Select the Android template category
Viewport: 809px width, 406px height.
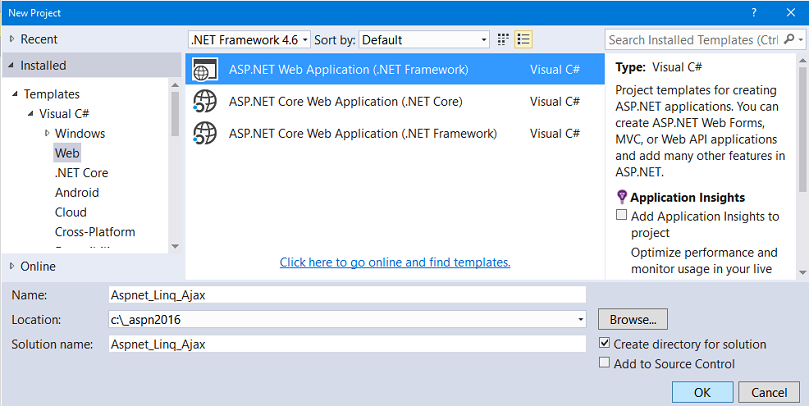tap(77, 192)
